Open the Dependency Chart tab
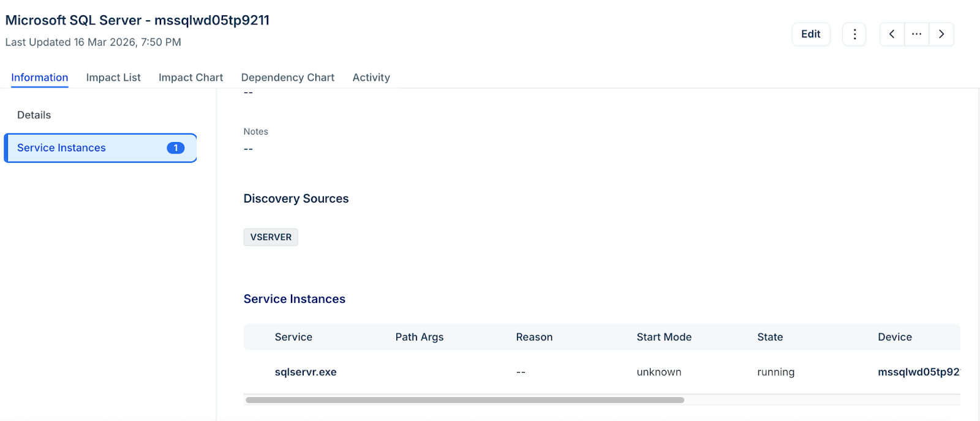Viewport: 980px width, 421px height. [288, 78]
